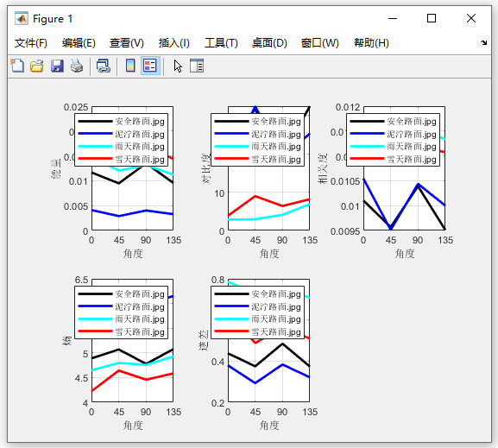
Task: Open the 帮助(H) menu
Action: tap(371, 43)
